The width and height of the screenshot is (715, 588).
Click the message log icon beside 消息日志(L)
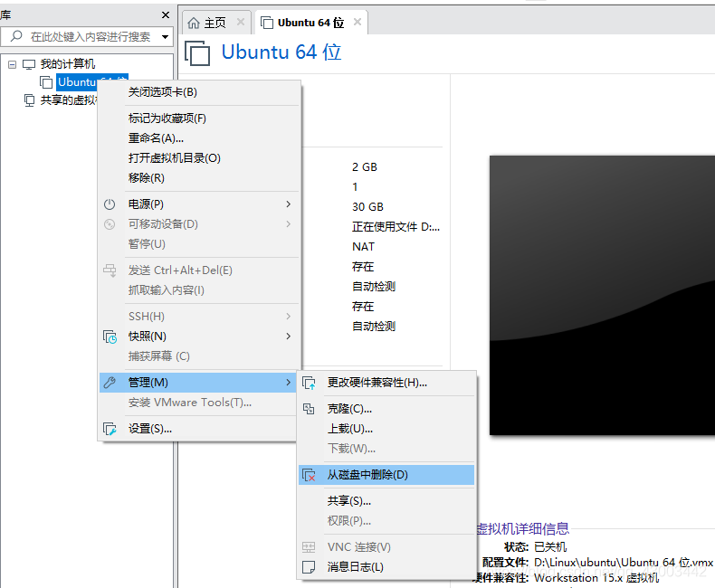point(309,567)
